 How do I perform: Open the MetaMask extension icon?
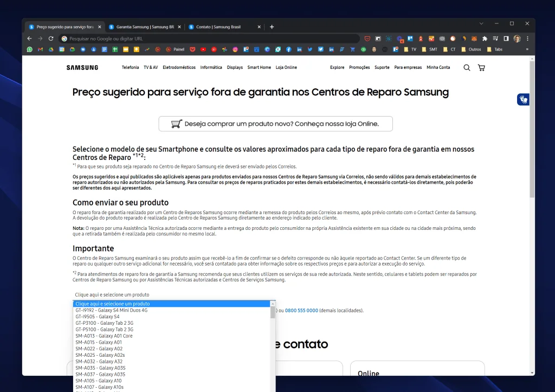pyautogui.click(x=473, y=39)
